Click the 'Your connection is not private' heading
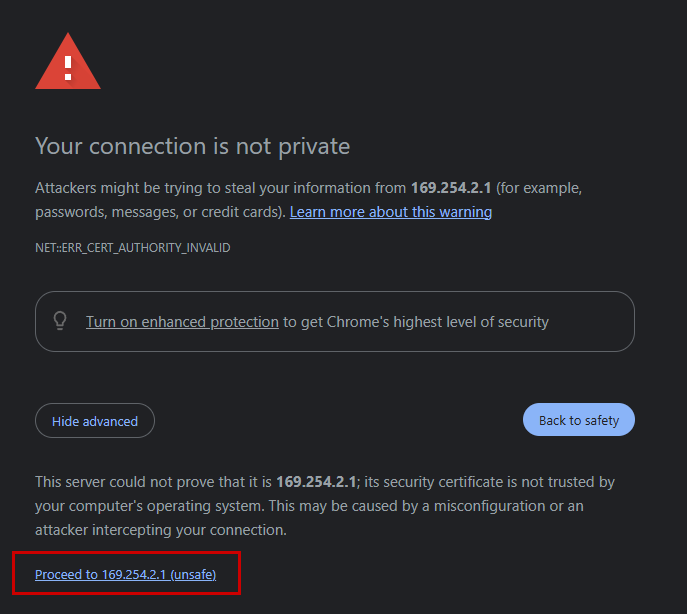Image resolution: width=687 pixels, height=614 pixels. point(192,146)
